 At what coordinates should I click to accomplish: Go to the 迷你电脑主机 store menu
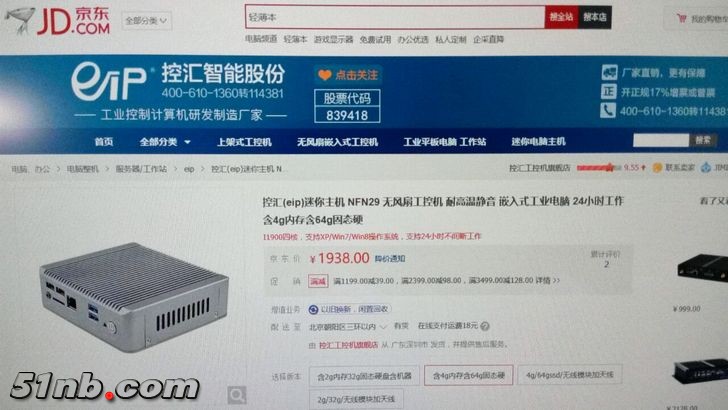[x=539, y=142]
